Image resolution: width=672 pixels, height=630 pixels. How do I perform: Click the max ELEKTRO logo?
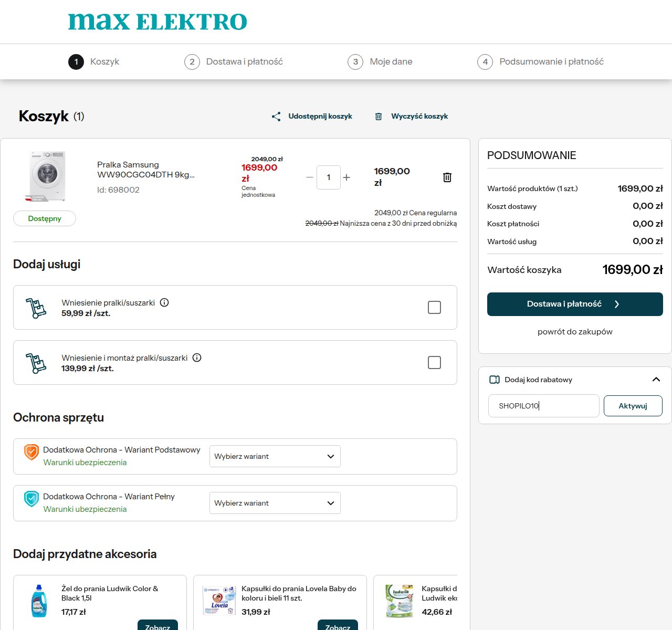coord(157,22)
